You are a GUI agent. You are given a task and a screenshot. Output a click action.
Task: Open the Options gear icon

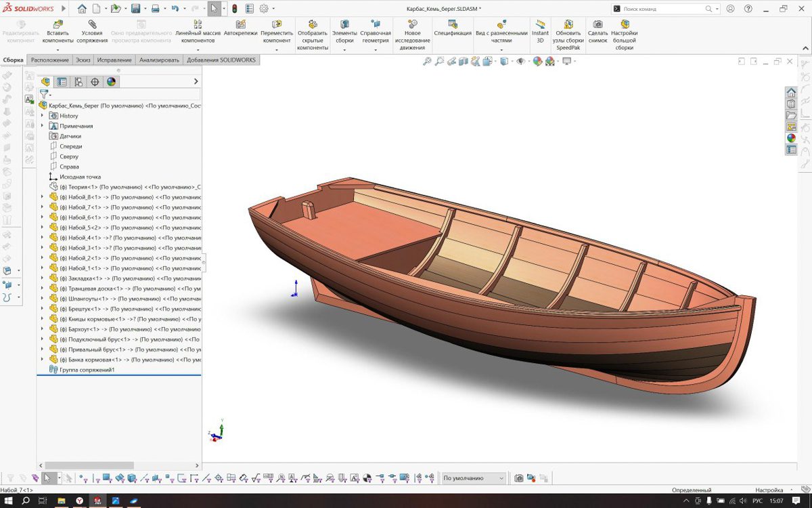coord(264,9)
